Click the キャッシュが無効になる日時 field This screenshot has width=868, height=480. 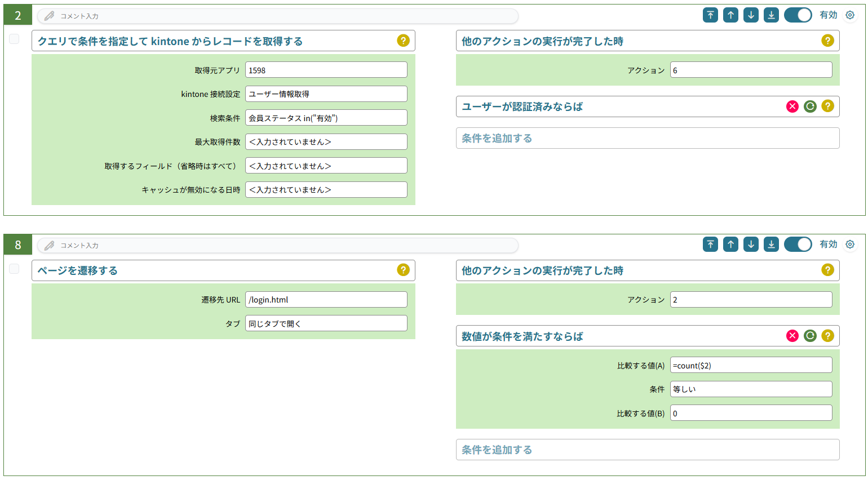pos(326,189)
